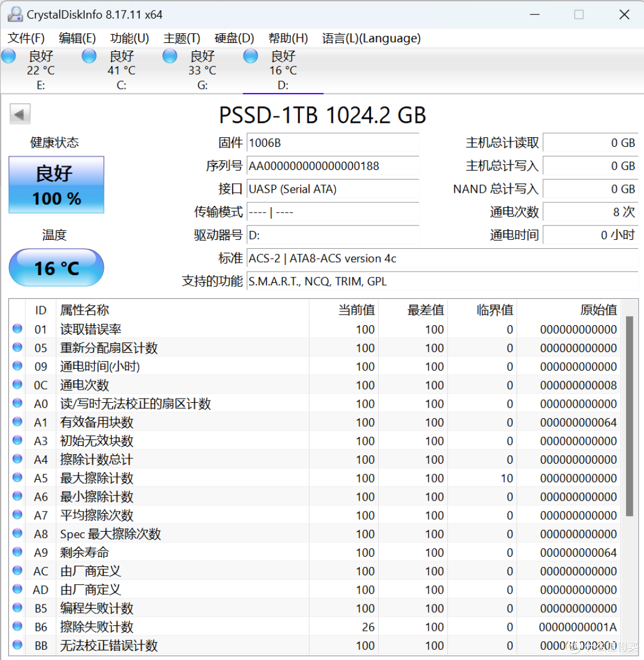
Task: Click the 接口 field UASP (Serial ATA)
Action: tap(333, 189)
